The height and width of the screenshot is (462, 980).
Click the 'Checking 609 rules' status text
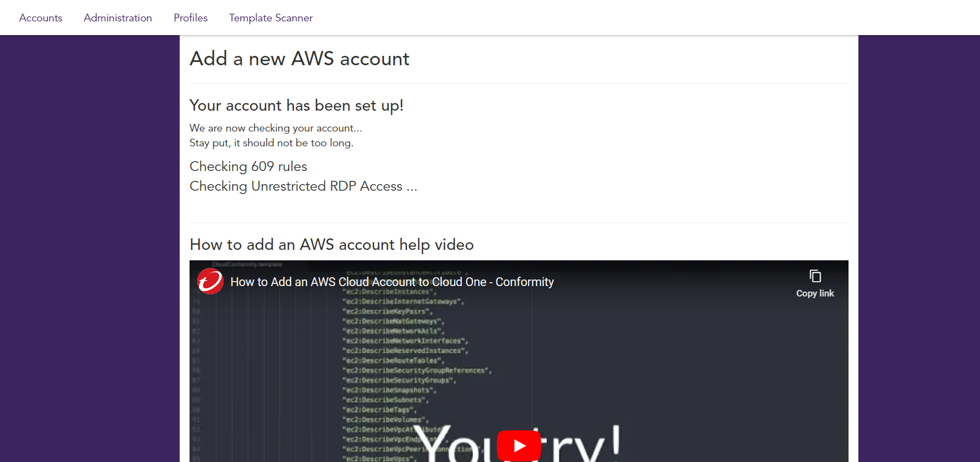[248, 166]
